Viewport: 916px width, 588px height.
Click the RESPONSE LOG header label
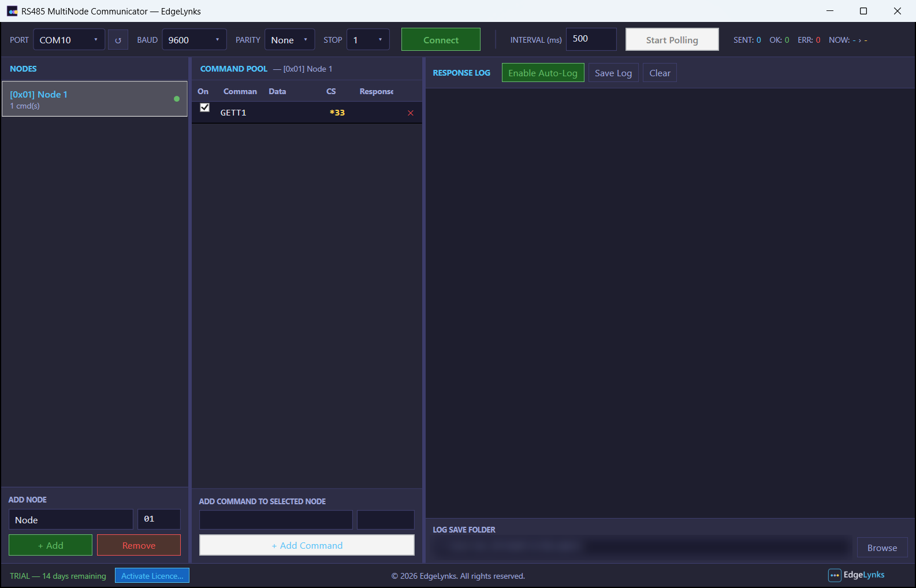[461, 73]
